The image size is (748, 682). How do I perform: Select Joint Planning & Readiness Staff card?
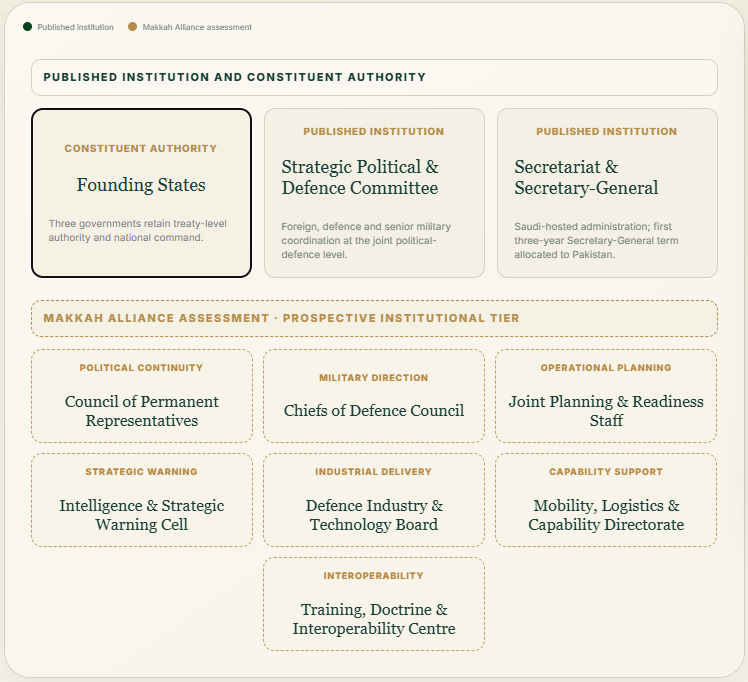pos(606,396)
